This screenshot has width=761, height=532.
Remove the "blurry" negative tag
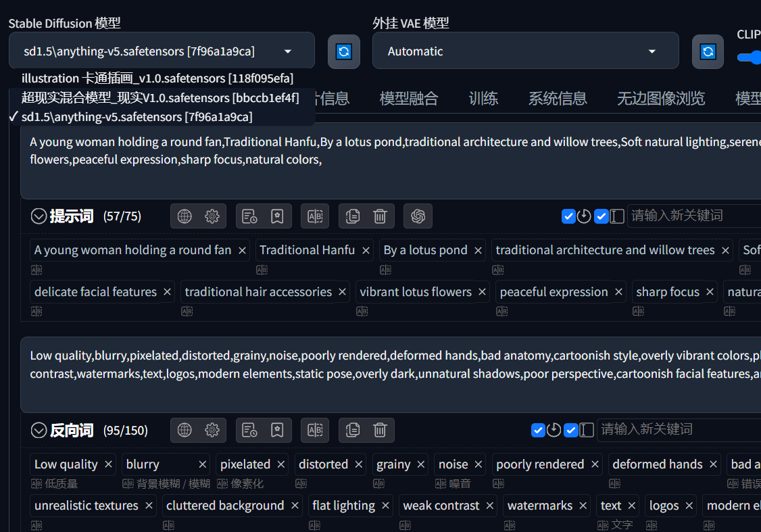[203, 464]
